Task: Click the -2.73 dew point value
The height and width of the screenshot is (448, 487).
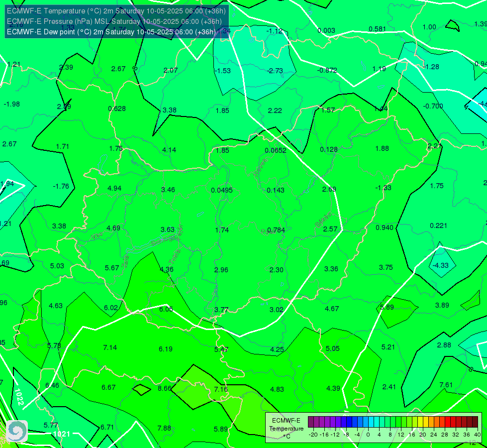Action: point(275,71)
